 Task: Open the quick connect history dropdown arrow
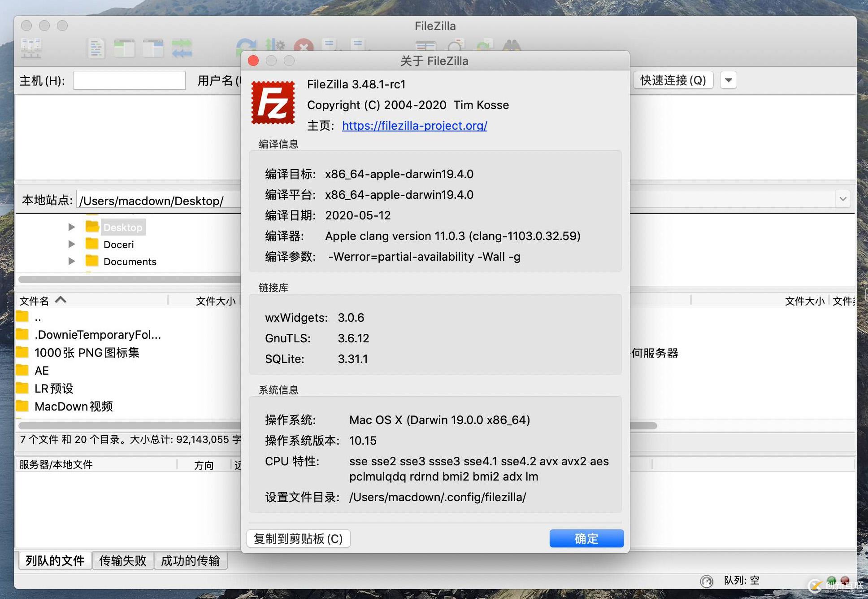pyautogui.click(x=729, y=80)
